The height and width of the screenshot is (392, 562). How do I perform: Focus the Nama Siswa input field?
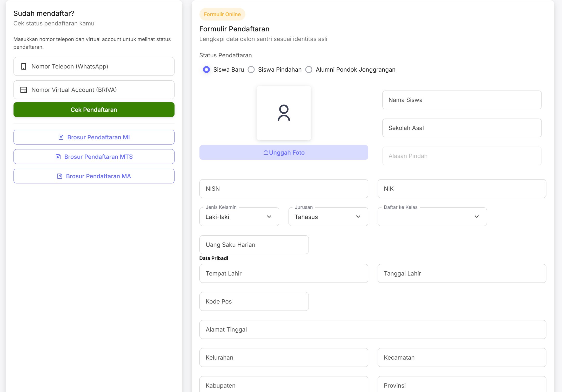tap(462, 100)
